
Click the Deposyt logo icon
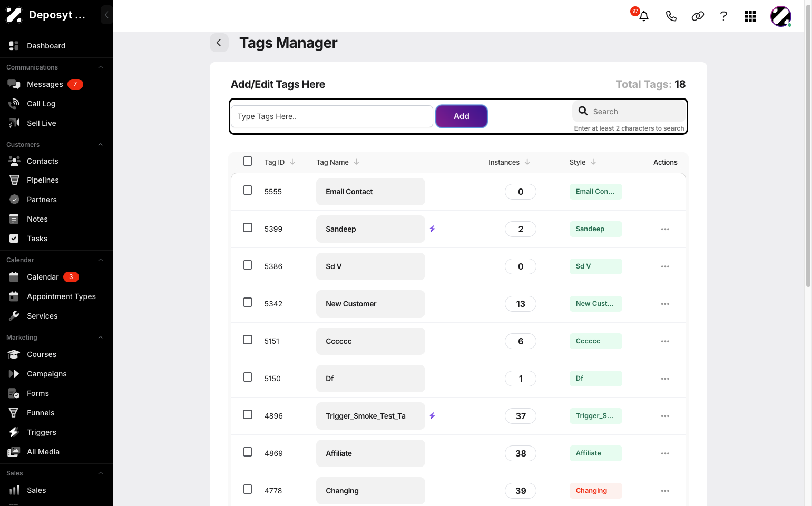coord(14,15)
